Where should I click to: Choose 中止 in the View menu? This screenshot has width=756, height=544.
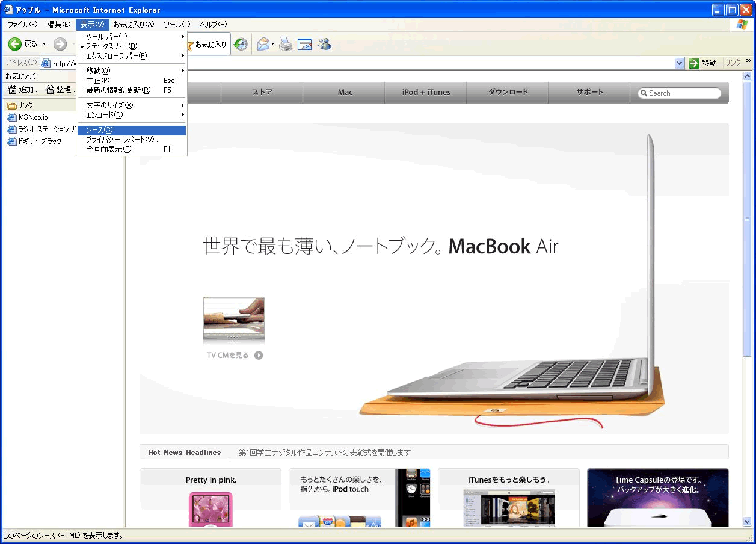[132, 81]
